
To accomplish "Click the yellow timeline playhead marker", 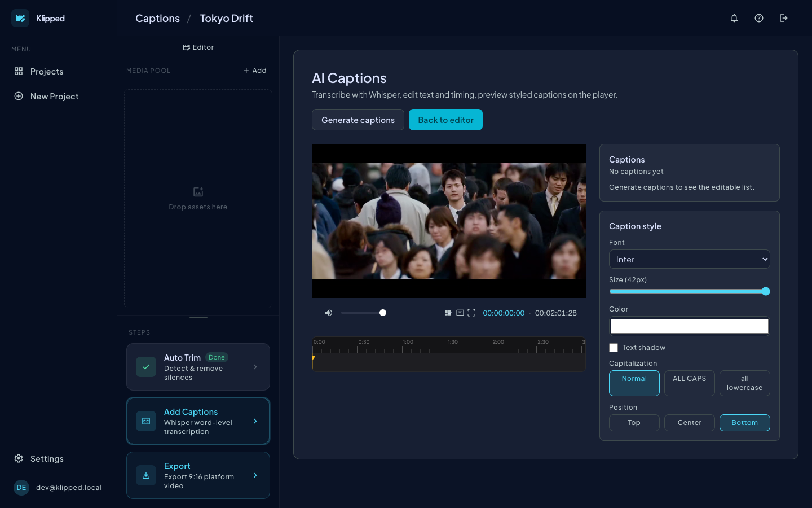I will tap(314, 358).
